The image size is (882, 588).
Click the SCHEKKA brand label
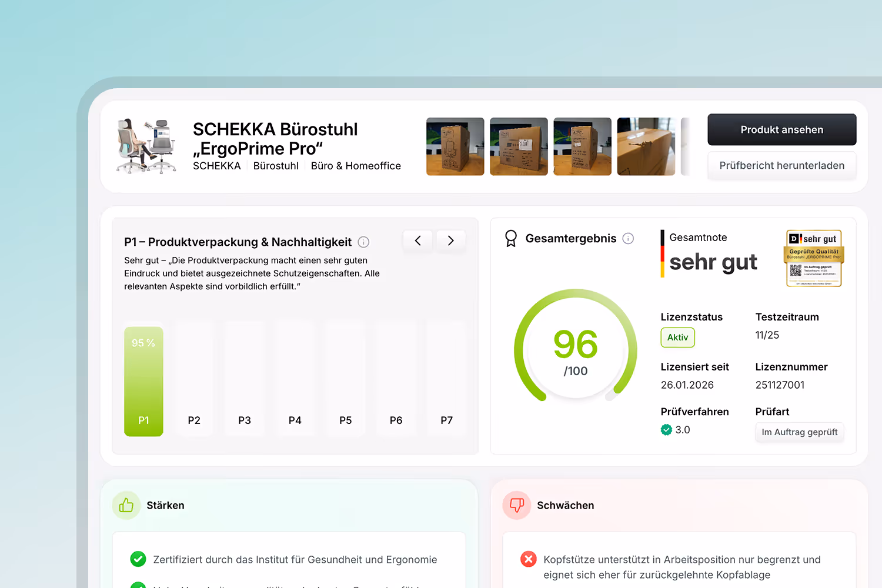click(x=217, y=166)
